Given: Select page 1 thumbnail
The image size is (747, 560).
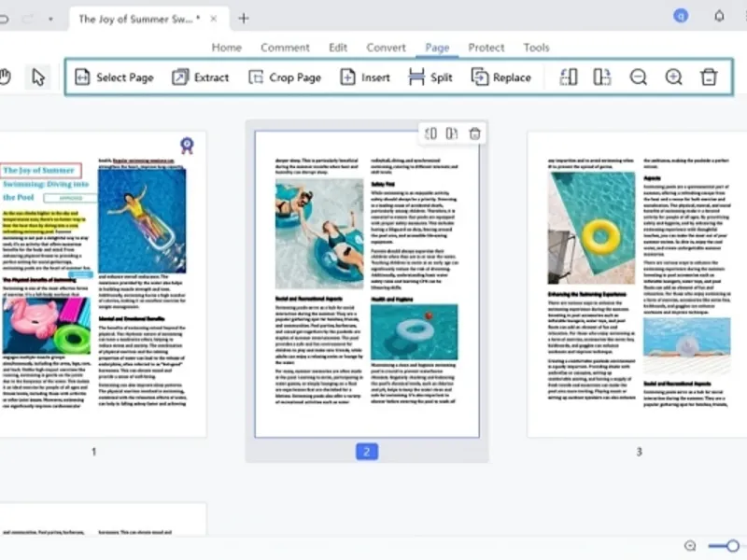Looking at the screenshot, I should [103, 285].
